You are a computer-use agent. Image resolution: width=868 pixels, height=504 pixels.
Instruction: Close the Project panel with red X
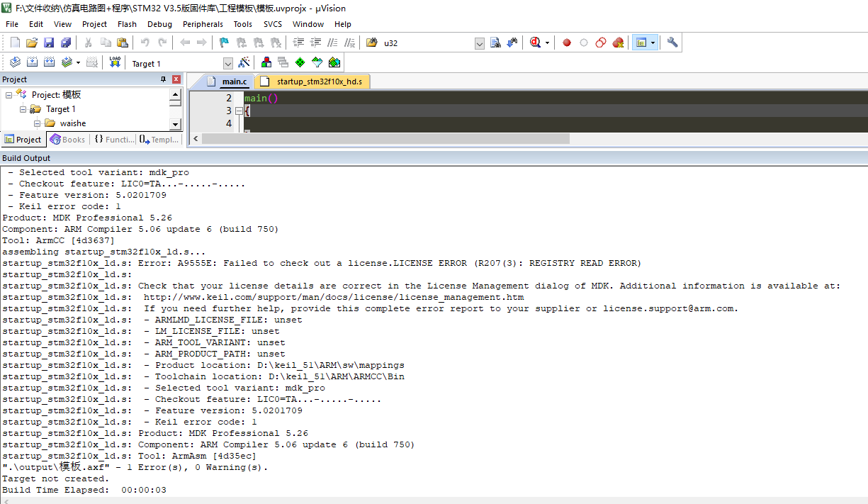pyautogui.click(x=176, y=79)
